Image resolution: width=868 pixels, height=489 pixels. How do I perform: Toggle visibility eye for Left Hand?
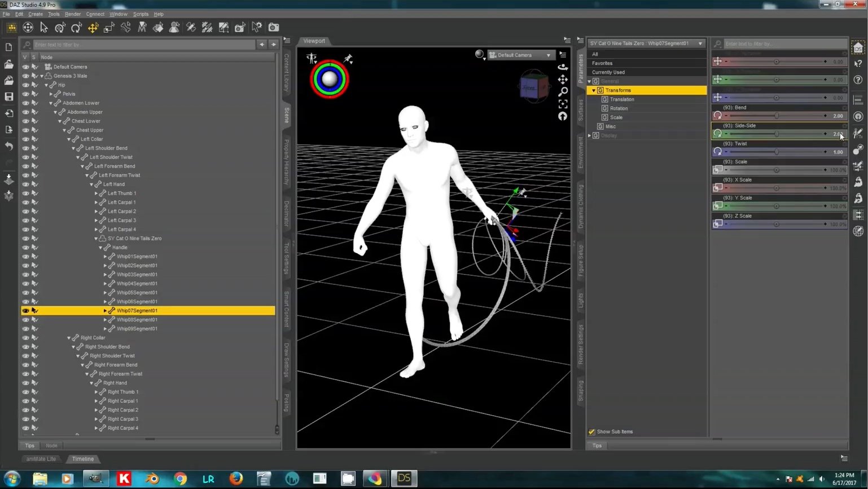pyautogui.click(x=25, y=184)
